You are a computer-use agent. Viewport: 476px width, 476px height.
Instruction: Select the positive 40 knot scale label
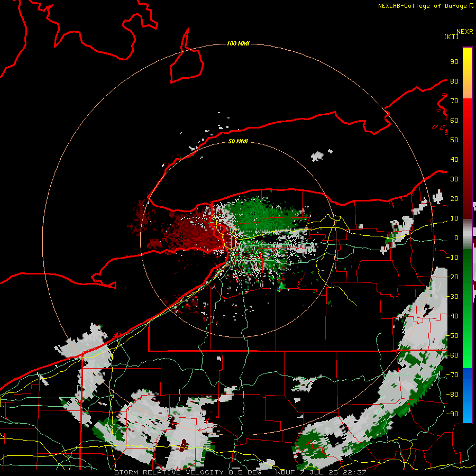pos(454,159)
